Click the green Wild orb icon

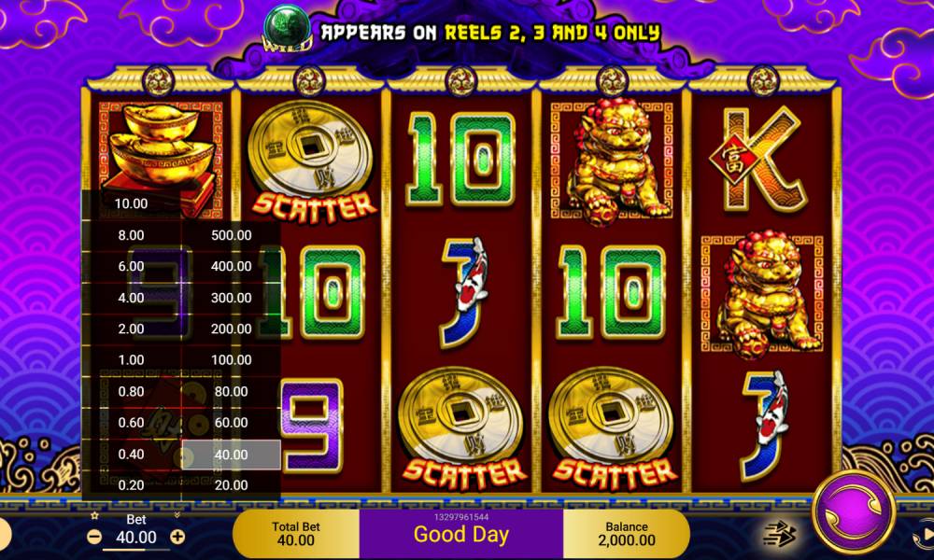pyautogui.click(x=288, y=27)
